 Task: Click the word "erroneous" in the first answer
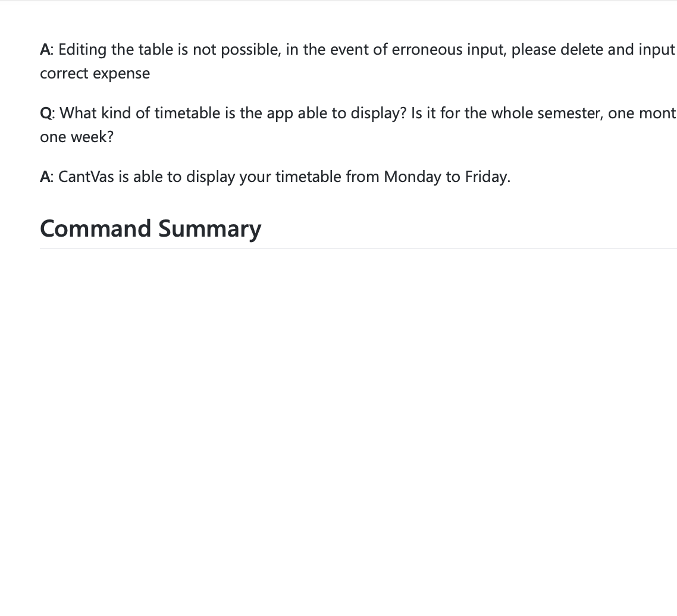[x=427, y=49]
